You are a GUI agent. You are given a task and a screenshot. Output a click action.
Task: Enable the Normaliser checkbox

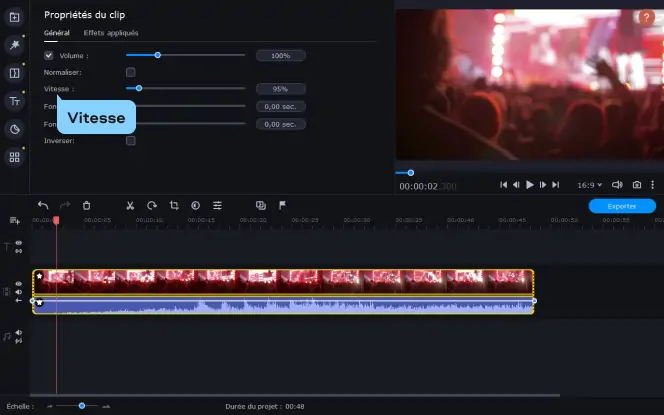pyautogui.click(x=131, y=72)
